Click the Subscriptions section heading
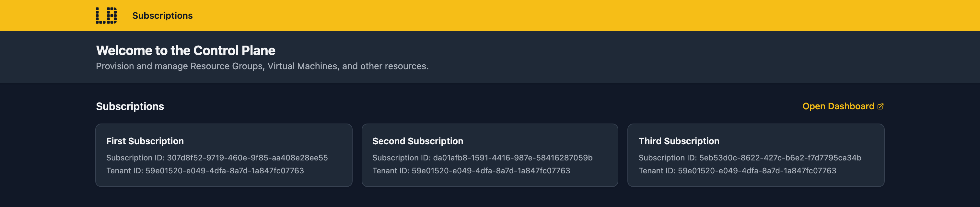Screen dimensions: 980x207 tap(130, 106)
